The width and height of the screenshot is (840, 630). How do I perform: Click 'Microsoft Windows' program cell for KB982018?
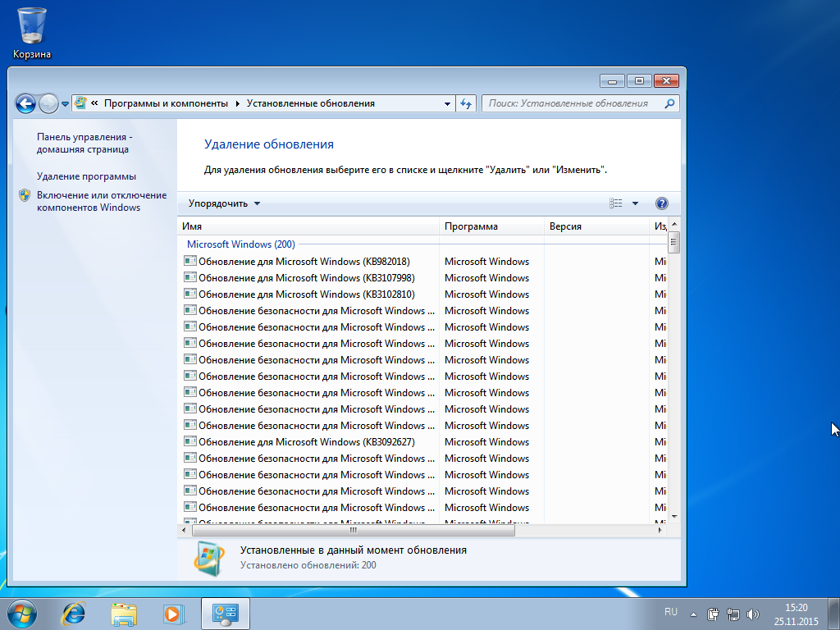coord(486,262)
